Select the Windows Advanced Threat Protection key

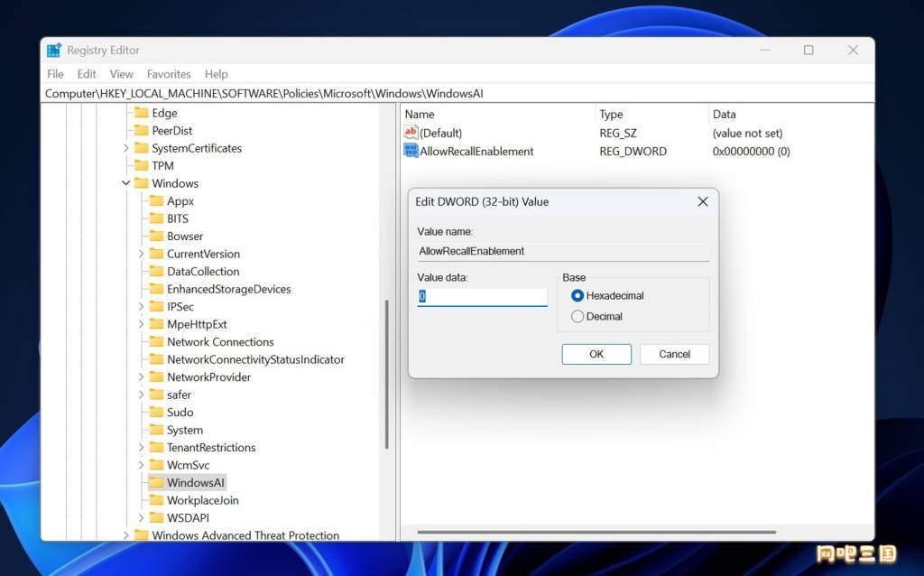pyautogui.click(x=245, y=535)
